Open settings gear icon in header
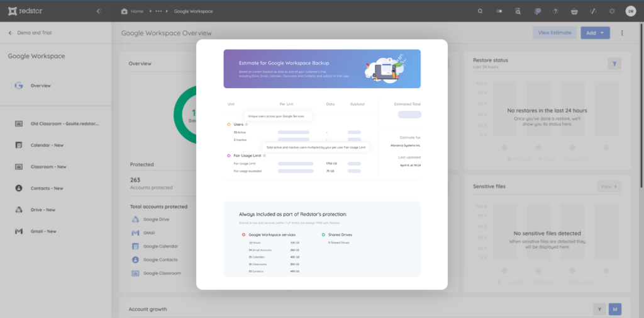Screen dimensions: 644x318 click(612, 11)
